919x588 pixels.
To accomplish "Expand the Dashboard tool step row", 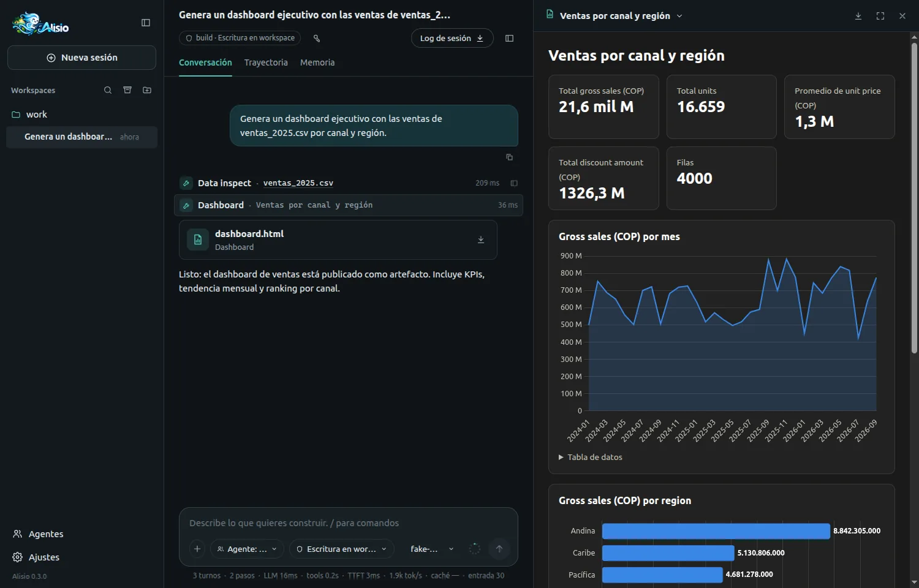I will (x=349, y=205).
